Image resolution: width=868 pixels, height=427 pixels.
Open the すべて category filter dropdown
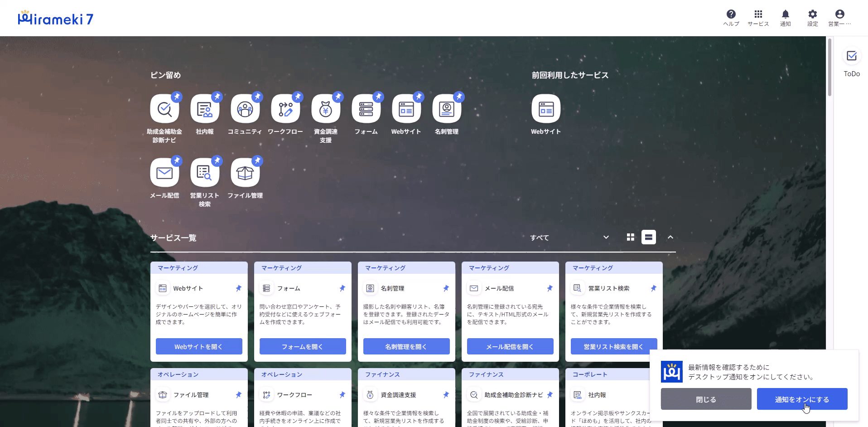[569, 238]
